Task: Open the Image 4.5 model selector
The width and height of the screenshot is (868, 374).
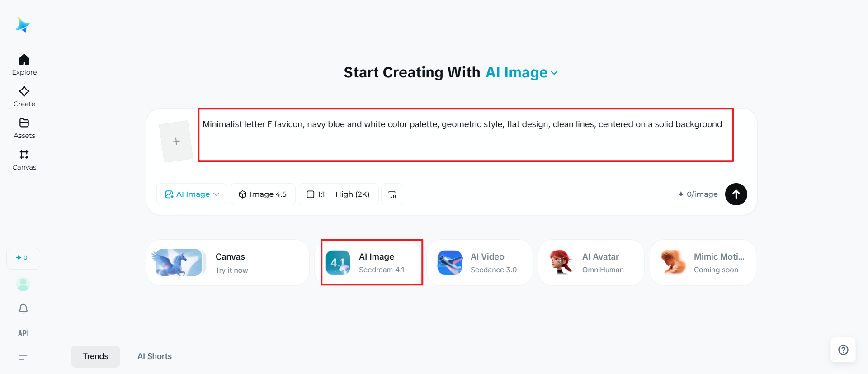Action: (x=263, y=194)
